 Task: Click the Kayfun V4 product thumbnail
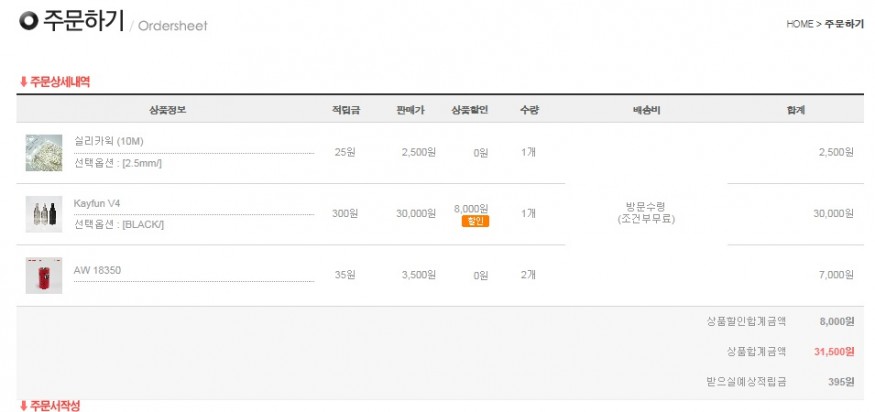tap(44, 214)
